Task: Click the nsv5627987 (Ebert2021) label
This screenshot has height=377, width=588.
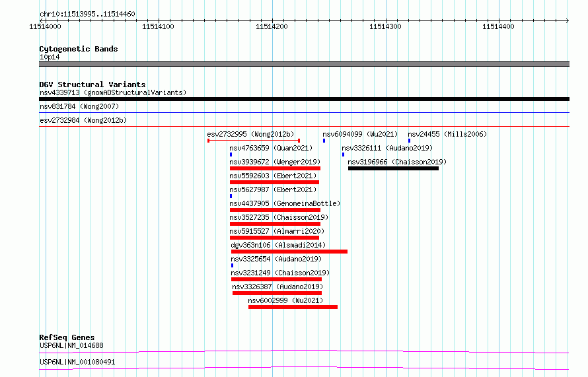Action: click(273, 189)
